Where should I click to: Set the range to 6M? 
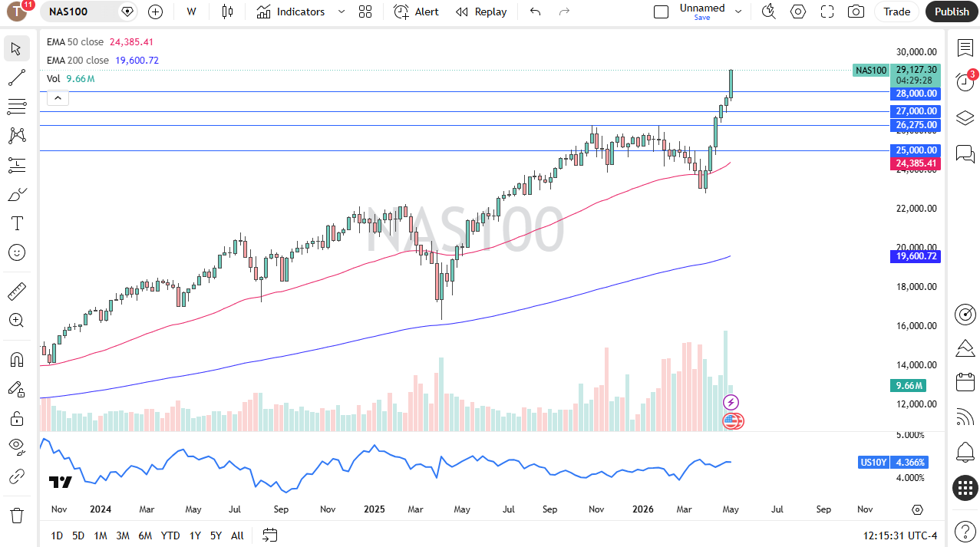(145, 535)
